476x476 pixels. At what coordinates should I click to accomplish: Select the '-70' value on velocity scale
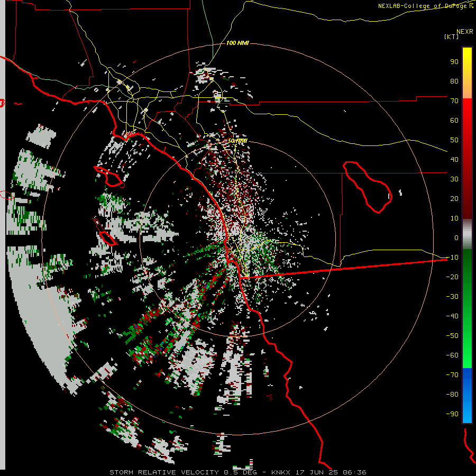click(x=452, y=375)
